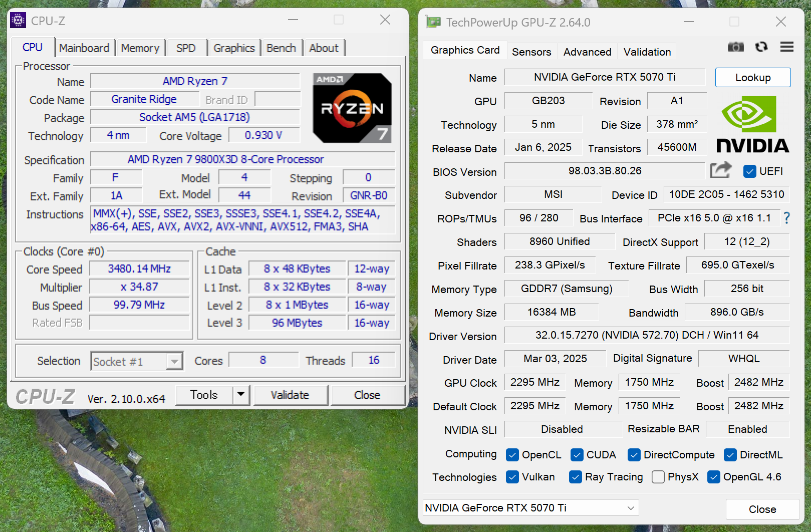Click the BIOS export share icon
Viewport: 811px width, 532px height.
(721, 170)
